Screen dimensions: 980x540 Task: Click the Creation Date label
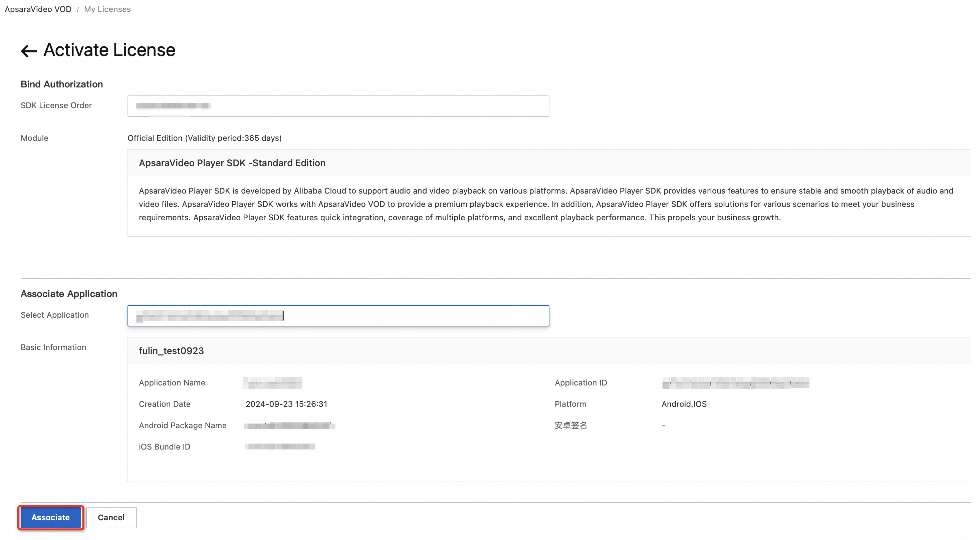pos(165,404)
